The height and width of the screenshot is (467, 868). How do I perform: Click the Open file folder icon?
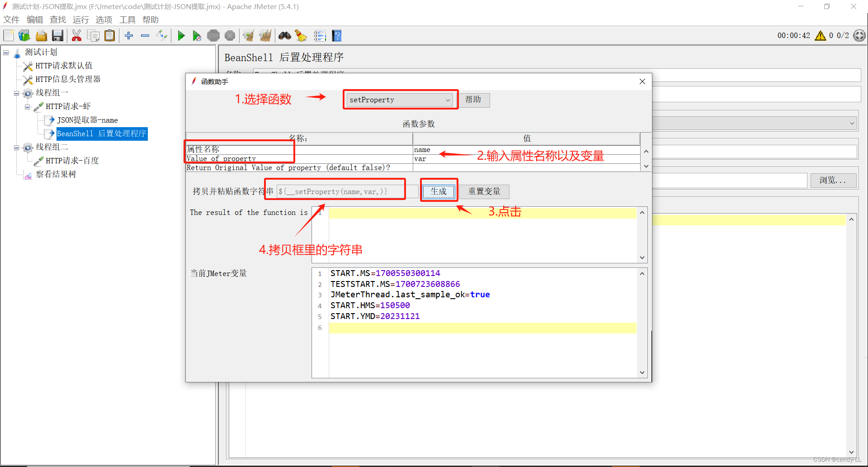pyautogui.click(x=41, y=36)
